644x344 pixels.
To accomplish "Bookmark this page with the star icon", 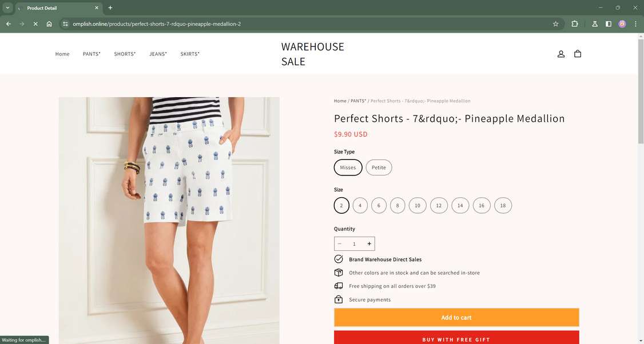I will point(555,24).
